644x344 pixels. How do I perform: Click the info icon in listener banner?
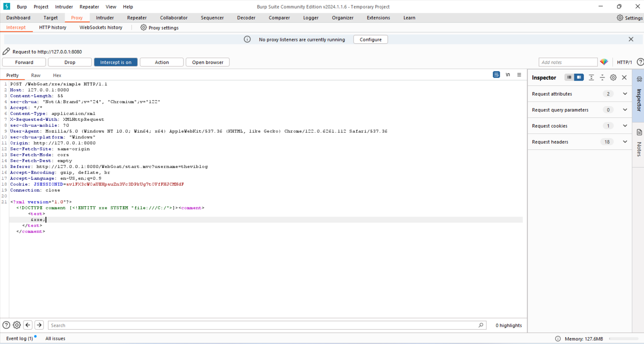click(247, 39)
